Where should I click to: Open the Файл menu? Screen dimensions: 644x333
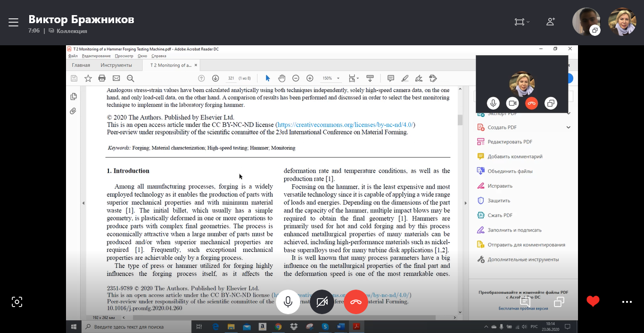(x=73, y=56)
